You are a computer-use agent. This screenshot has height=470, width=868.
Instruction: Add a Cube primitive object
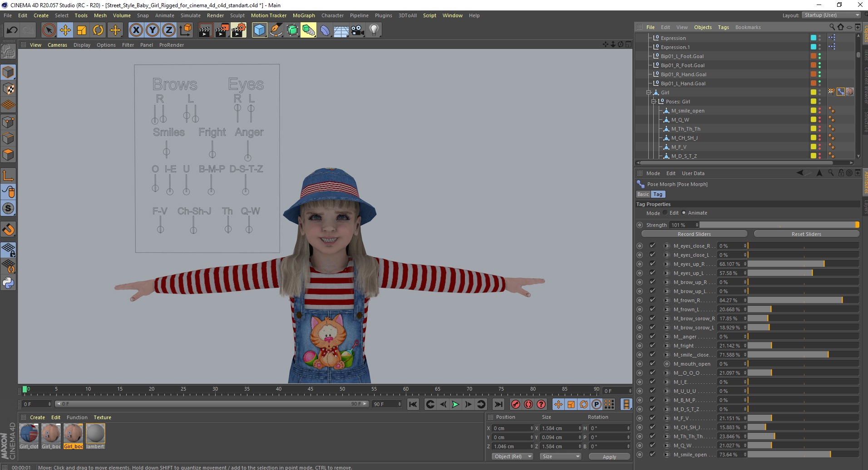pyautogui.click(x=259, y=30)
